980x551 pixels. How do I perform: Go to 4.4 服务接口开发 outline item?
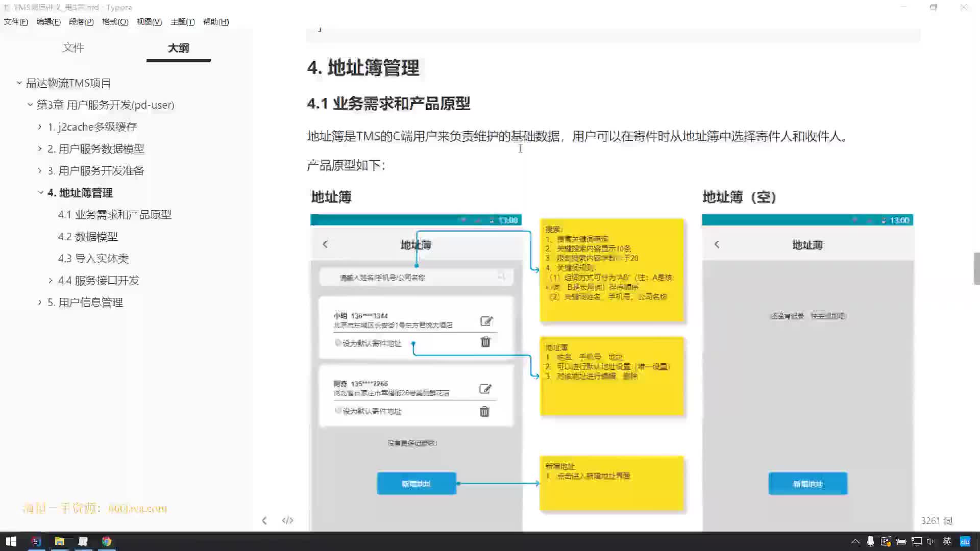tap(99, 280)
